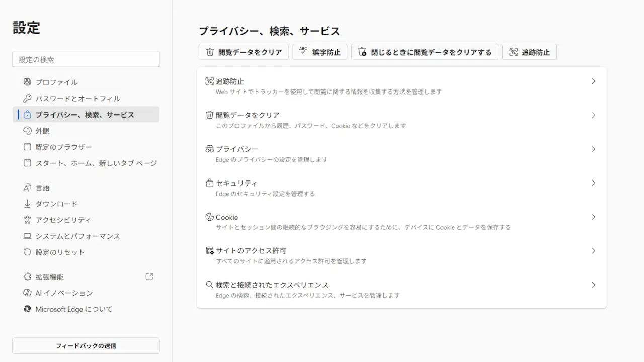Select システムとパフォーマンス in sidebar

(x=77, y=236)
